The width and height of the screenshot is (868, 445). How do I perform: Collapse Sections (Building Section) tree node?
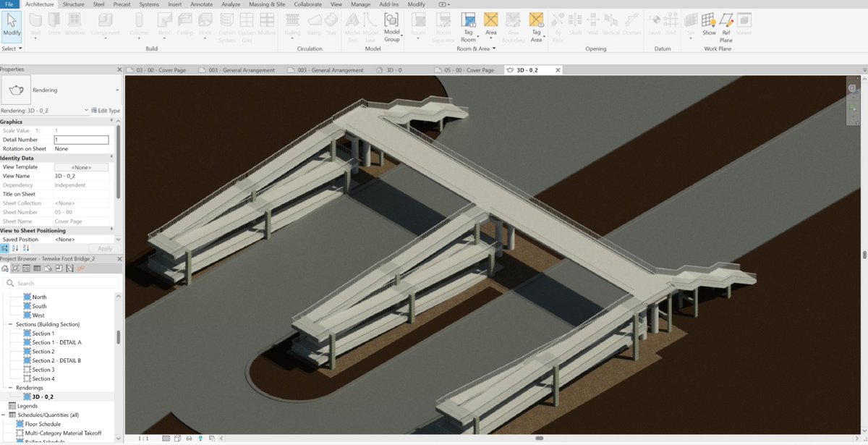[12, 324]
